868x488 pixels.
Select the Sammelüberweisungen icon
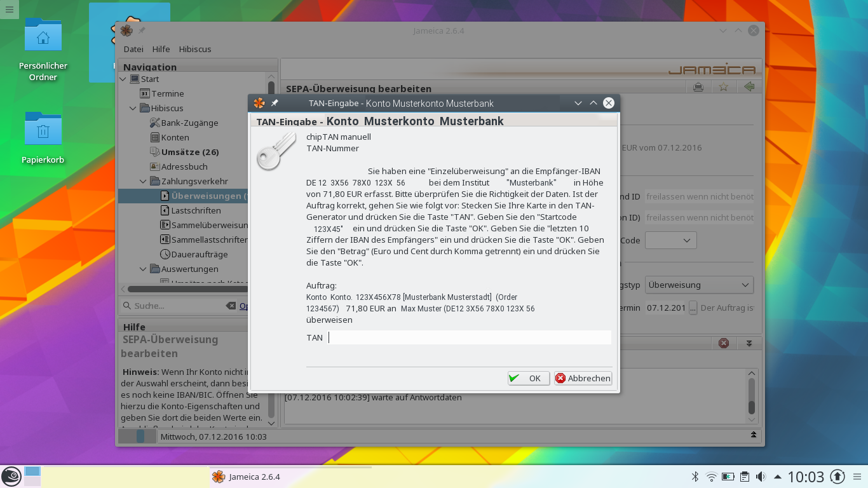click(x=165, y=225)
